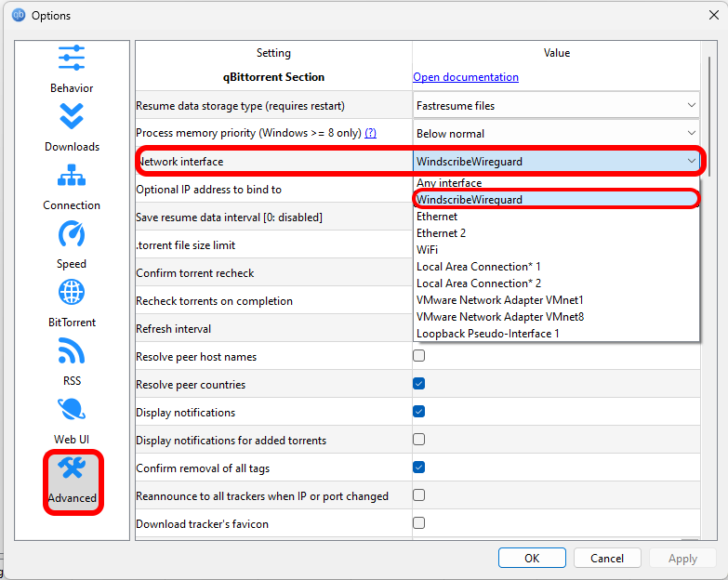Click the Network interface setting label
This screenshot has height=580, width=728.
coord(181,162)
